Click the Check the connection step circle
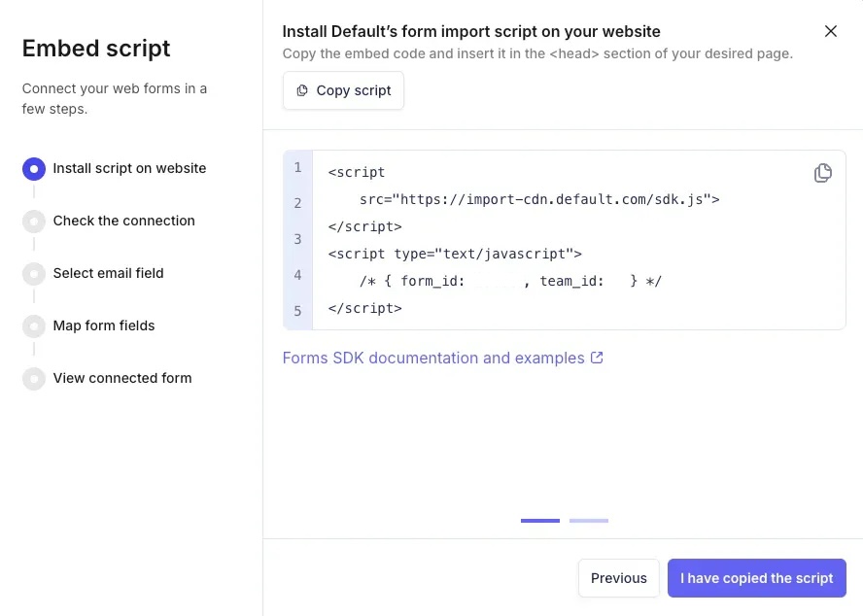This screenshot has width=863, height=616. click(x=34, y=221)
